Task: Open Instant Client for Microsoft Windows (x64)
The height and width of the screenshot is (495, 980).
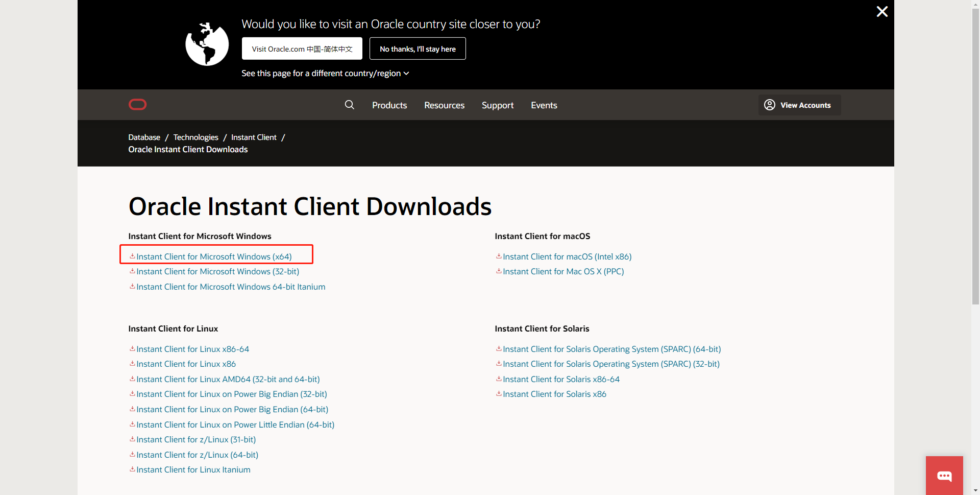Action: pyautogui.click(x=214, y=256)
